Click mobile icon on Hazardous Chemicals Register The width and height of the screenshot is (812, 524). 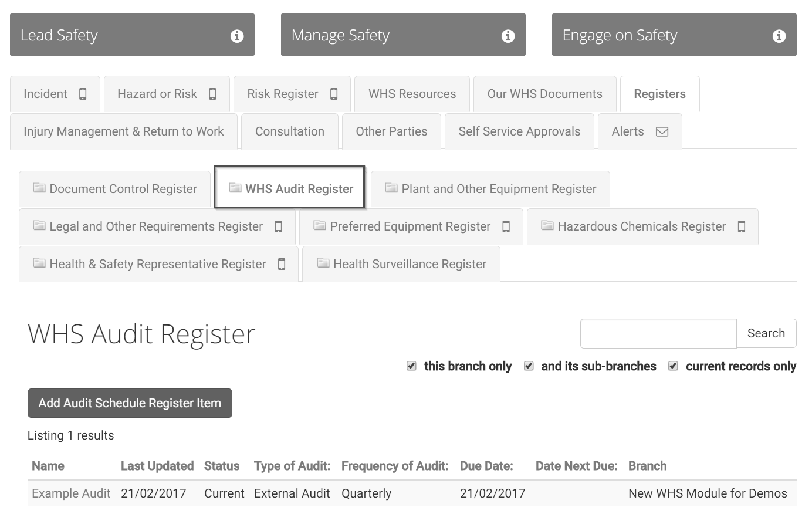(742, 226)
